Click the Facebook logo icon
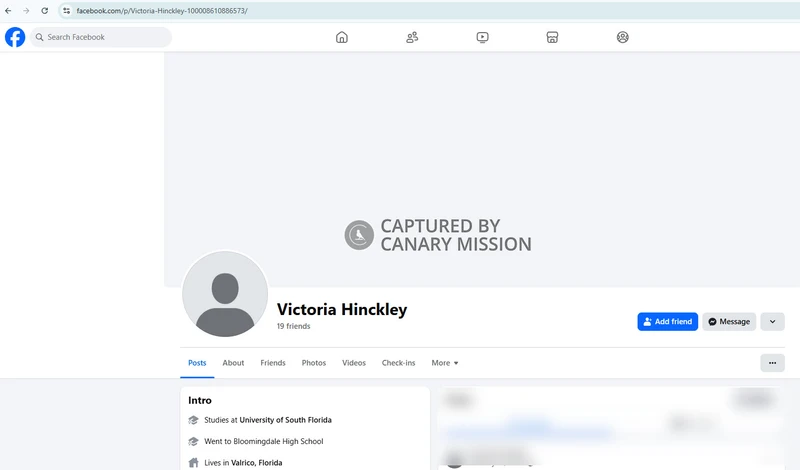This screenshot has height=470, width=800. [x=15, y=37]
